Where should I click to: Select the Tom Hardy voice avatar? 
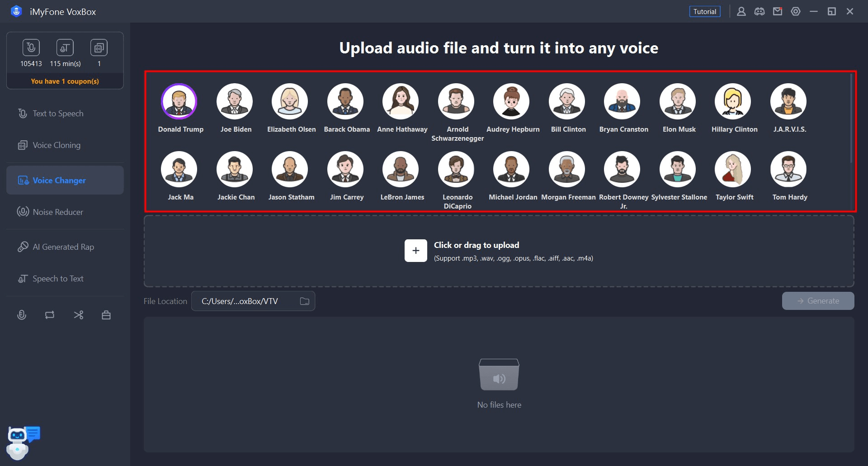tap(788, 169)
